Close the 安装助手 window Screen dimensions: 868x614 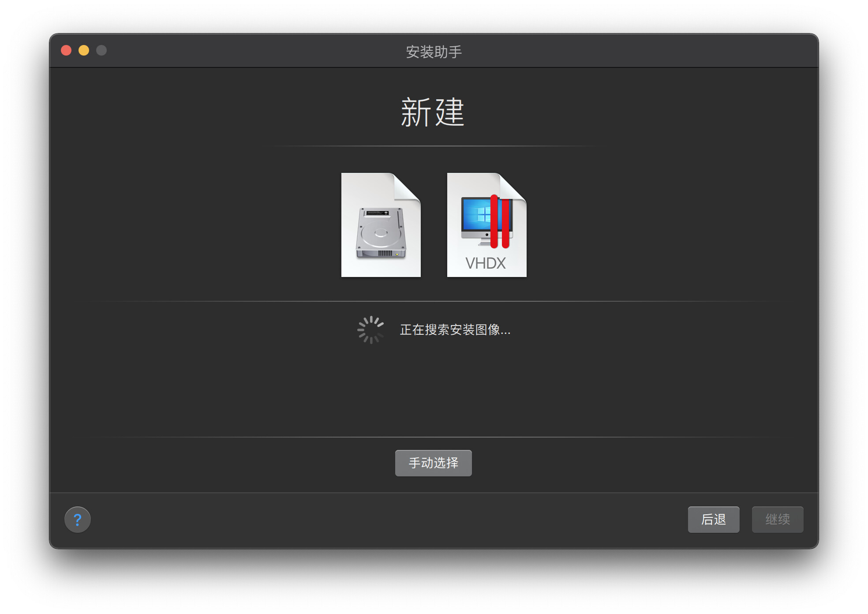click(66, 50)
